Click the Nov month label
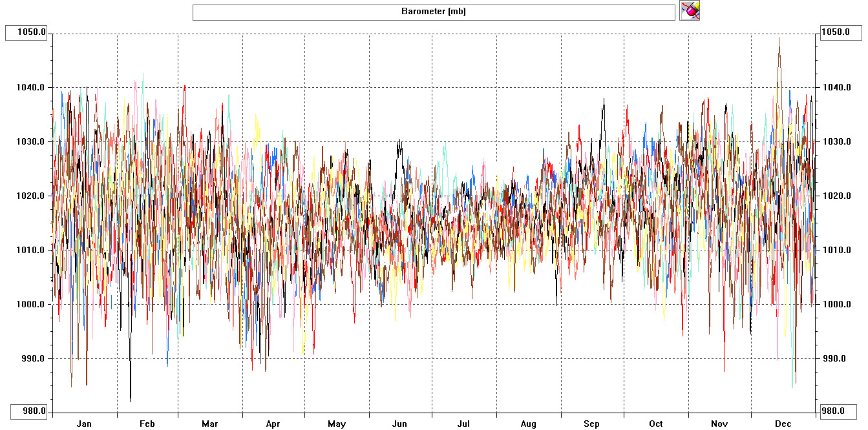Viewport: 868px width, 430px height. 719,424
